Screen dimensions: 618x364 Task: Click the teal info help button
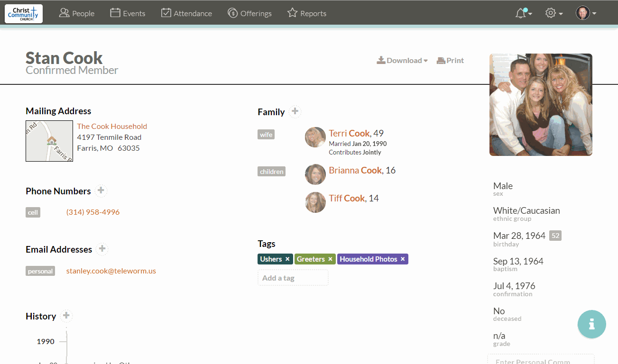tap(591, 324)
